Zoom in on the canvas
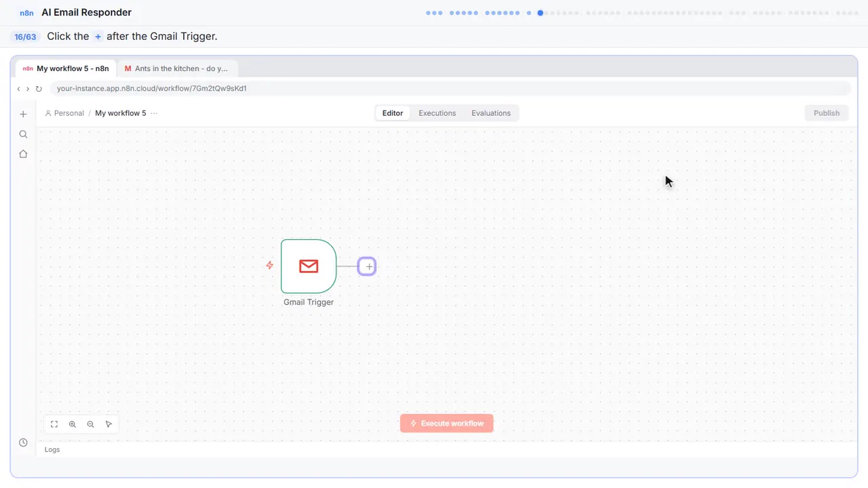The image size is (868, 488). click(73, 424)
